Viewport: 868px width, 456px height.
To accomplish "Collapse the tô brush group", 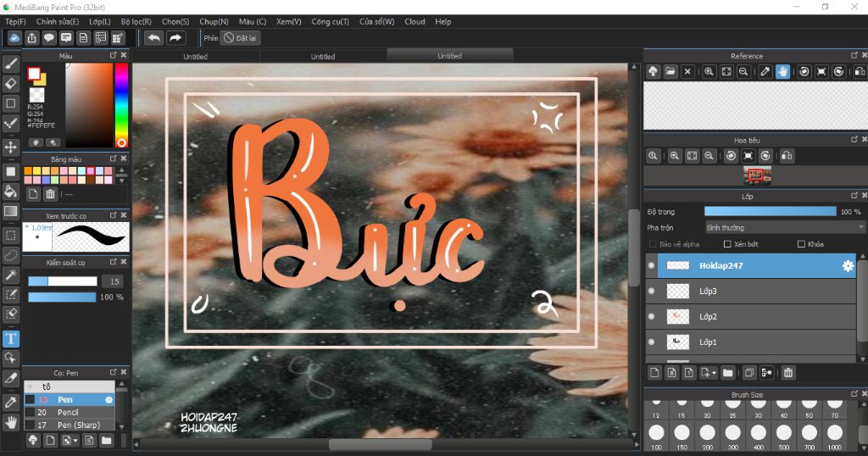I will point(30,386).
